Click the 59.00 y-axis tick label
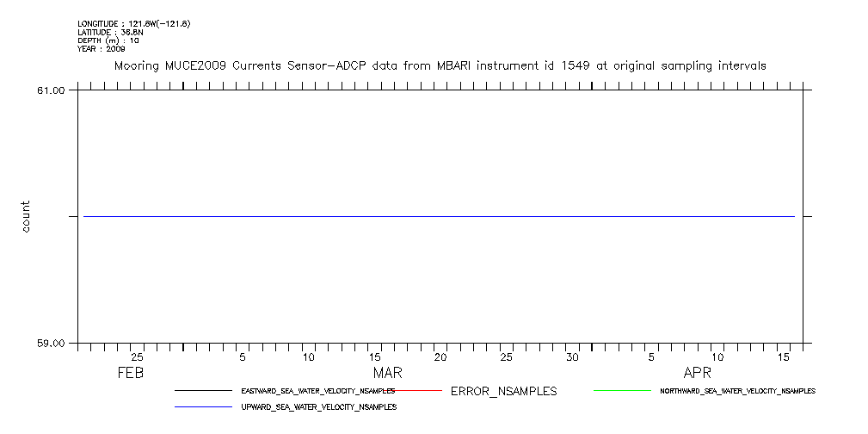This screenshot has width=868, height=434. tap(52, 344)
